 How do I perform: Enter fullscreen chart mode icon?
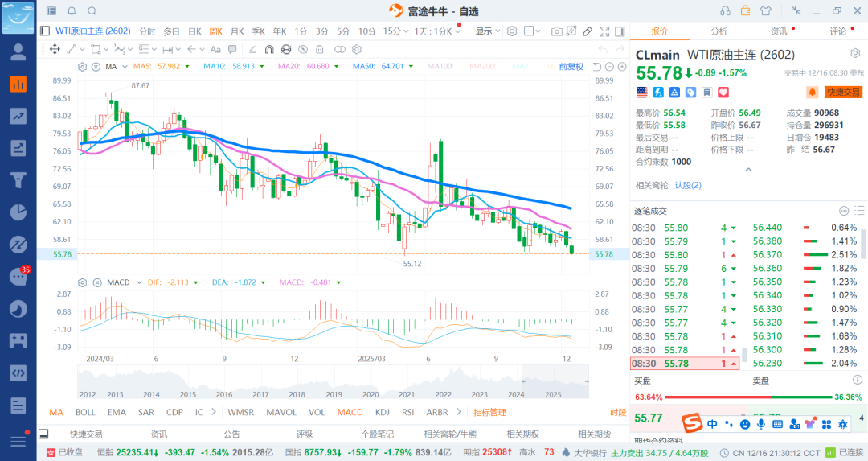pos(604,31)
